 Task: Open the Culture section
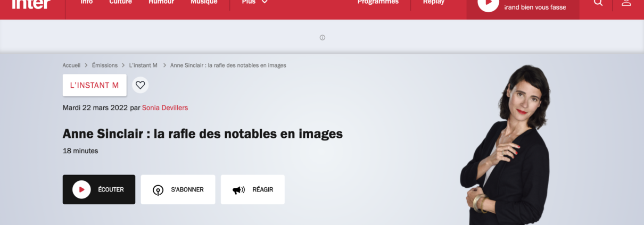(120, 3)
